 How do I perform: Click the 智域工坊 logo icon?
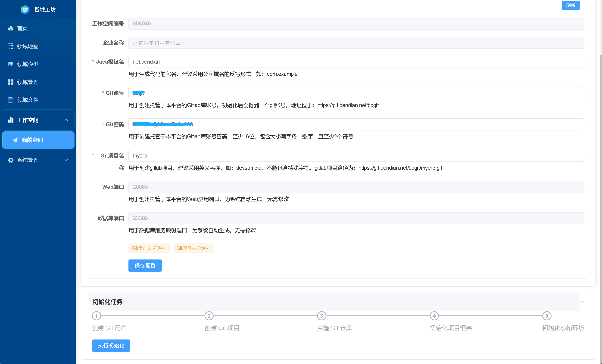tap(25, 9)
